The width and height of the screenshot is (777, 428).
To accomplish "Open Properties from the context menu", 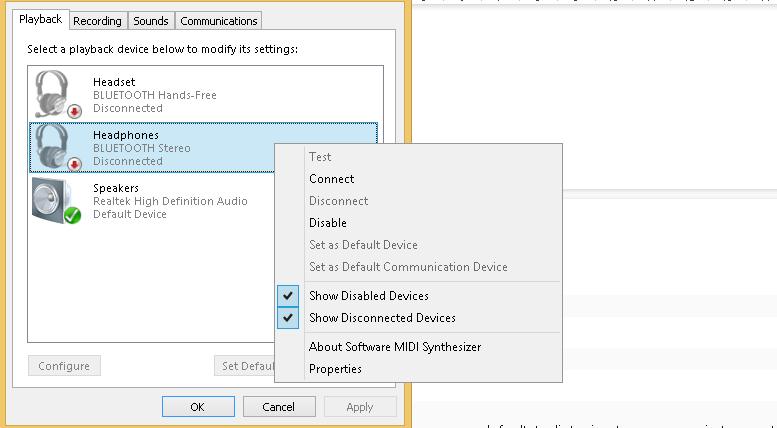I will click(x=419, y=369).
